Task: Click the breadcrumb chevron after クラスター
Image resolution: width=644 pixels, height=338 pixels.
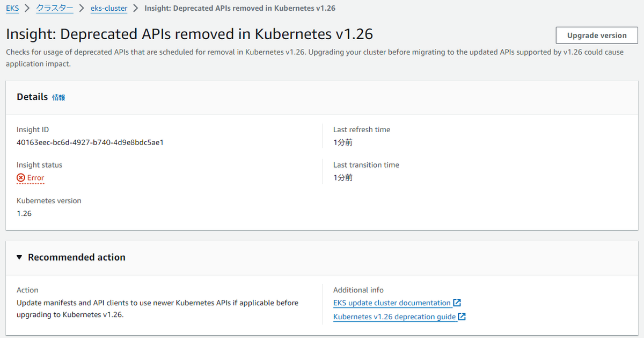Action: tap(82, 9)
